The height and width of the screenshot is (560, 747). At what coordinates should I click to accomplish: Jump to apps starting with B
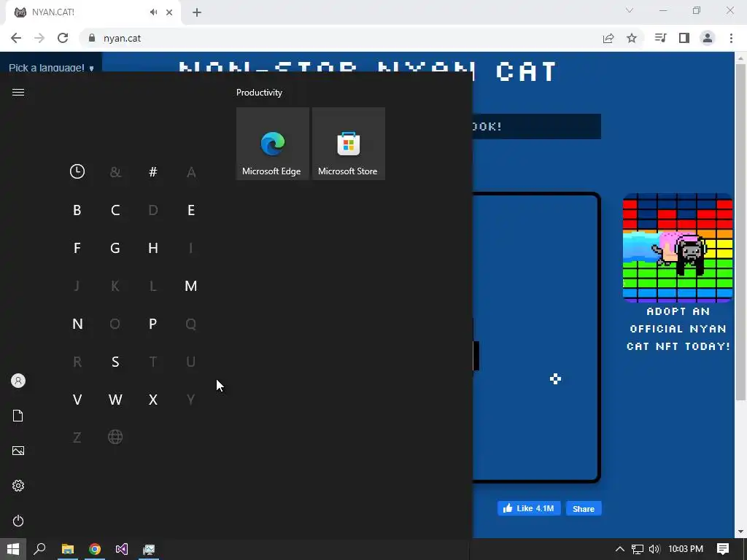[x=77, y=210]
